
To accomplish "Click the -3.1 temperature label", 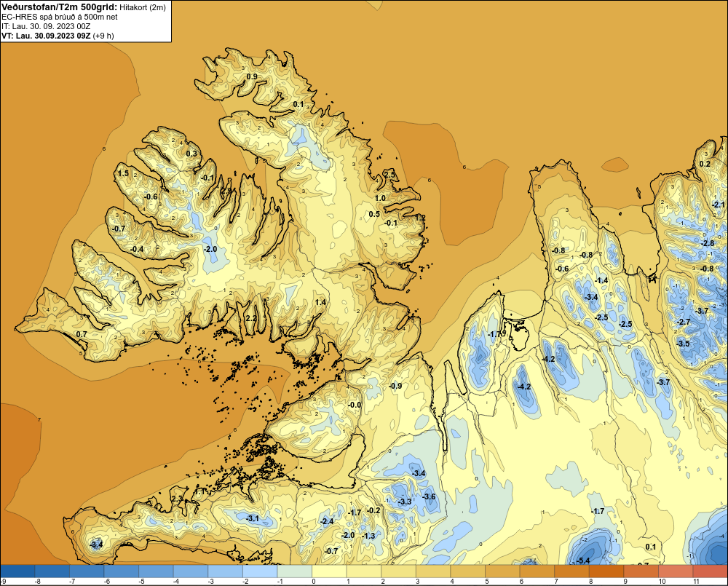I will [252, 518].
